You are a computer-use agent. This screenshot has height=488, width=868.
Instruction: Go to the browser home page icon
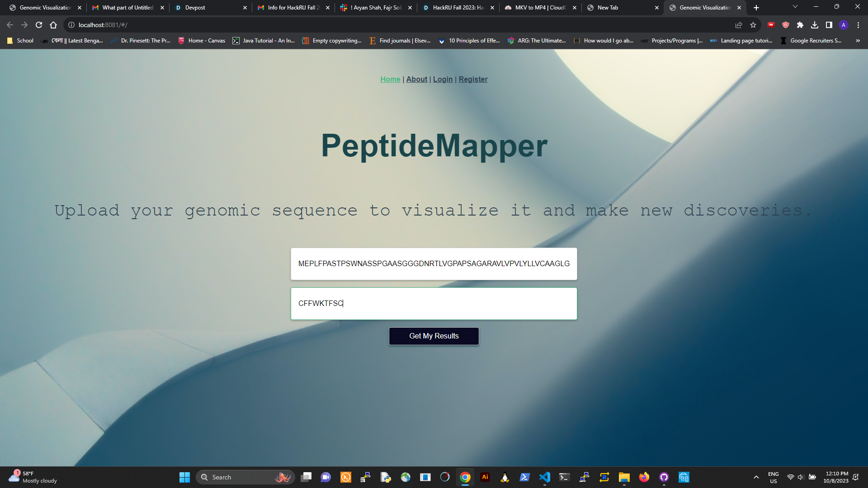coord(53,25)
